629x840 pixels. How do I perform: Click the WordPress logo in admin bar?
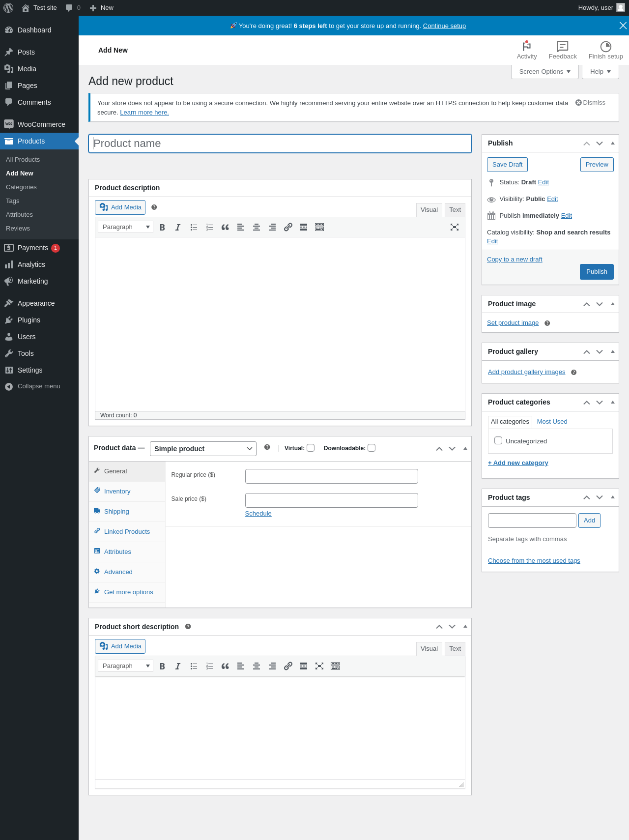point(8,8)
